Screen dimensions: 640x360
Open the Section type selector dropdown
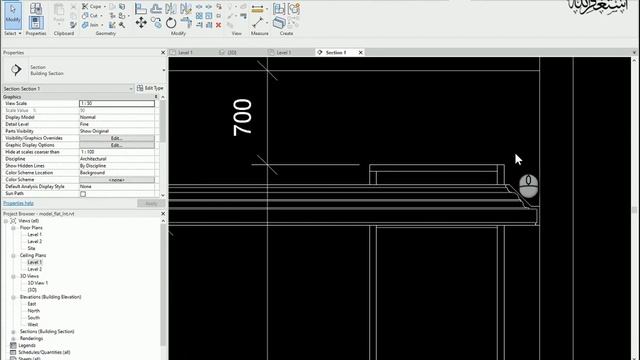[164, 70]
